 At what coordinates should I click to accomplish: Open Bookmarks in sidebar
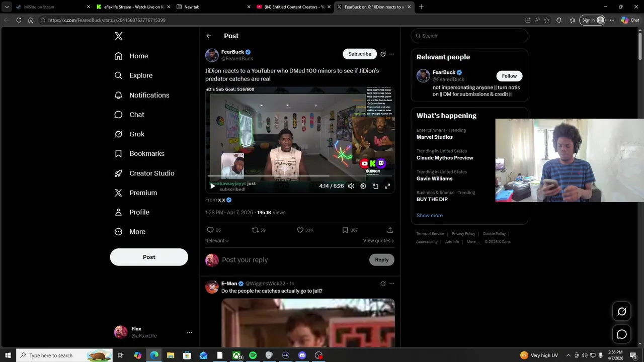click(139, 153)
